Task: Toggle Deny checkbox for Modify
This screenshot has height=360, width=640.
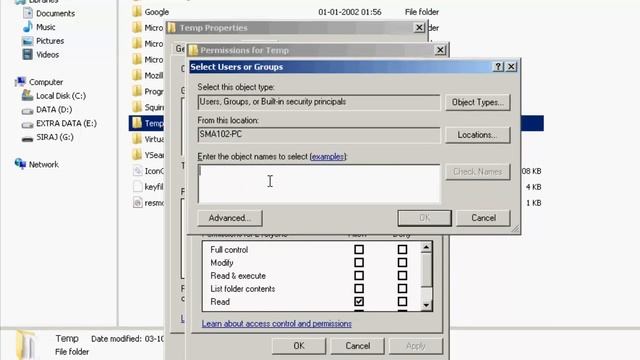Action: [x=402, y=262]
